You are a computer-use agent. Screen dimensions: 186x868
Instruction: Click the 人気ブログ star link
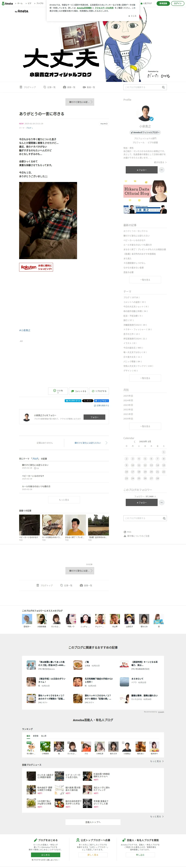coord(146,3)
